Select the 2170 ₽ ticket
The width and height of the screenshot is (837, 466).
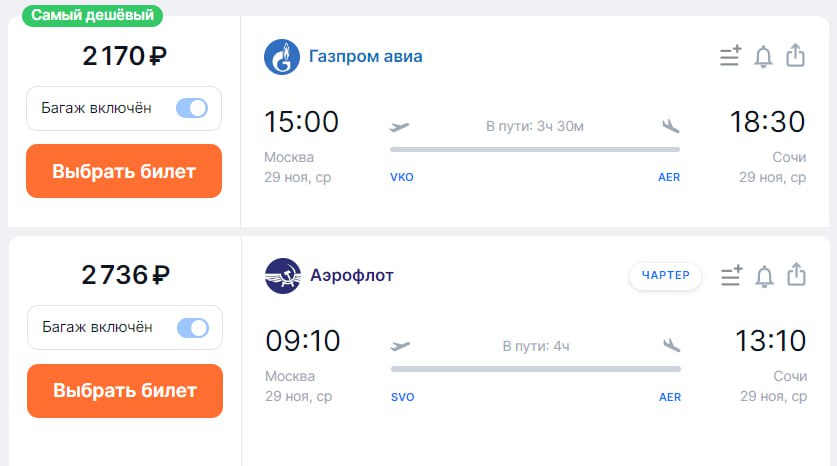click(x=124, y=171)
